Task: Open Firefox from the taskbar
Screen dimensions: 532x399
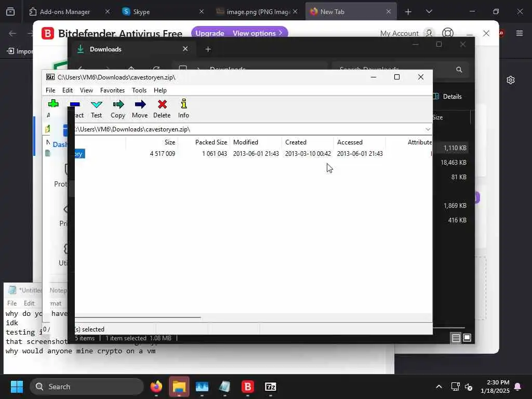Action: (x=156, y=387)
